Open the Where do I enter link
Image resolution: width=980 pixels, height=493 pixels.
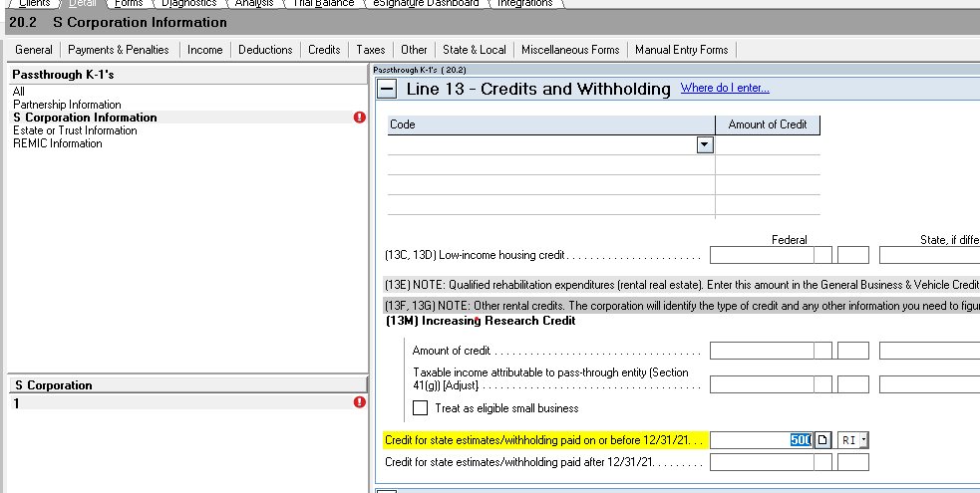click(x=725, y=88)
